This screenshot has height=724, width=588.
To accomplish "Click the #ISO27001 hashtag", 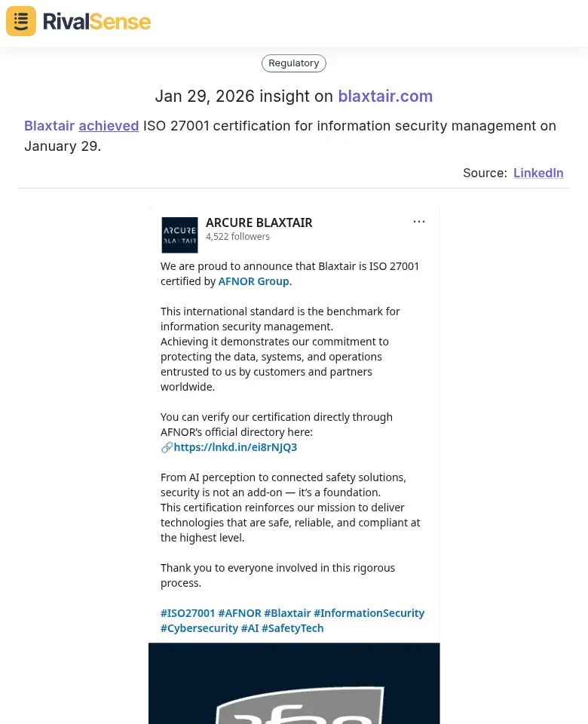I will pyautogui.click(x=188, y=612).
